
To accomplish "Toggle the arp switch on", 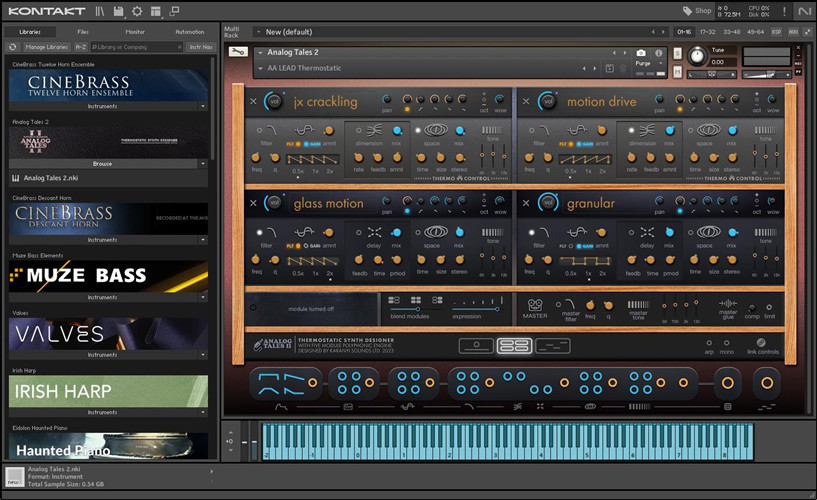I will pos(708,345).
